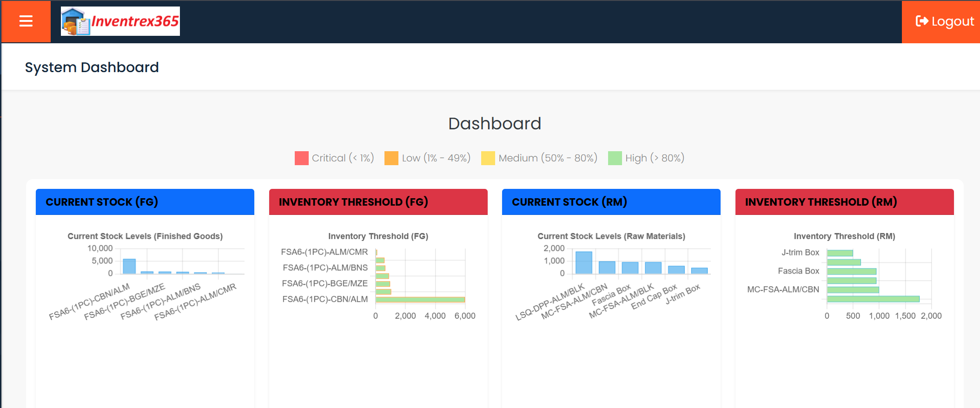980x408 pixels.
Task: Click the 10,000 y-axis value in FG stock chart
Action: point(100,248)
